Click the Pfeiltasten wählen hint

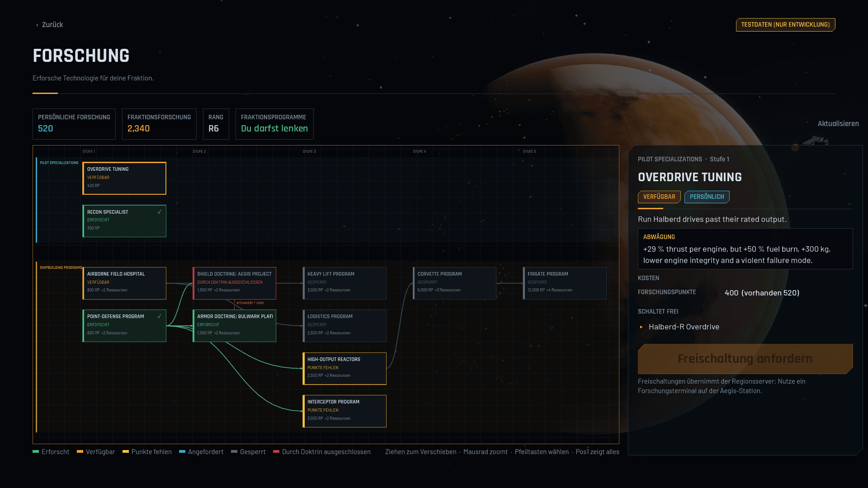(x=542, y=452)
